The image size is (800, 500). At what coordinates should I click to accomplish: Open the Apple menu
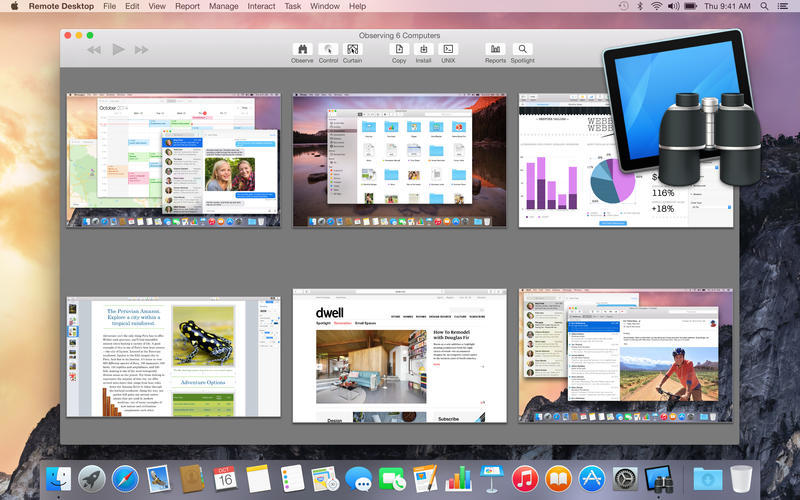point(14,6)
